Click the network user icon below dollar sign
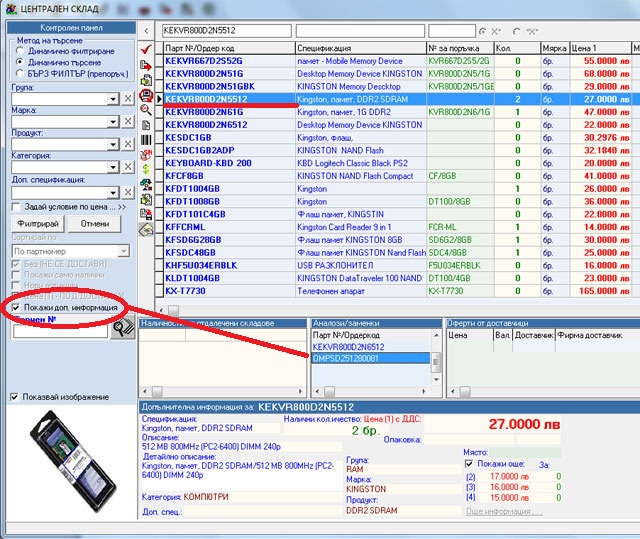Image resolution: width=640 pixels, height=539 pixels. (146, 184)
